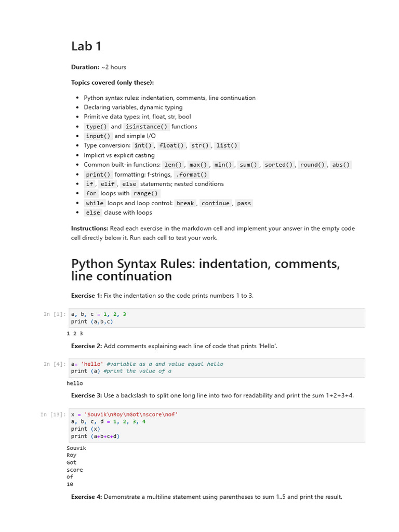This screenshot has width=399, height=532.
Task: Click the 'range()' code label
Action: [145, 193]
